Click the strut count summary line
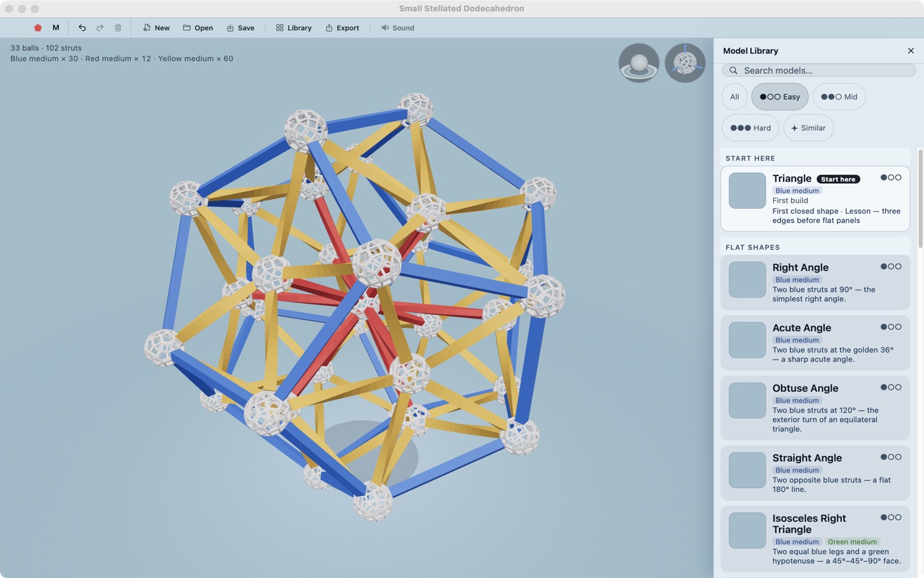This screenshot has height=578, width=924. pyautogui.click(x=122, y=58)
